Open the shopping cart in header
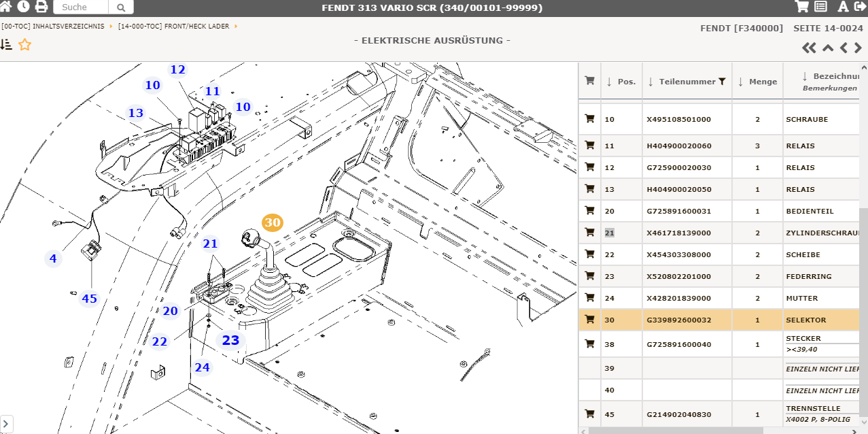 pyautogui.click(x=801, y=7)
